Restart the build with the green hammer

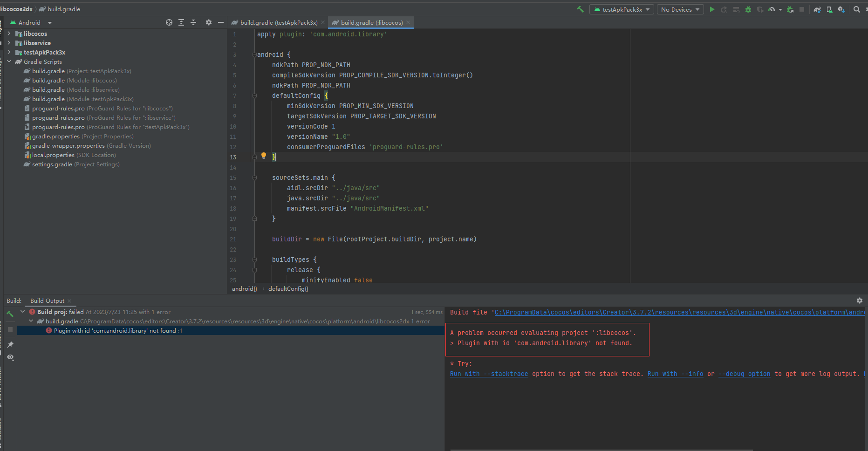(10, 314)
